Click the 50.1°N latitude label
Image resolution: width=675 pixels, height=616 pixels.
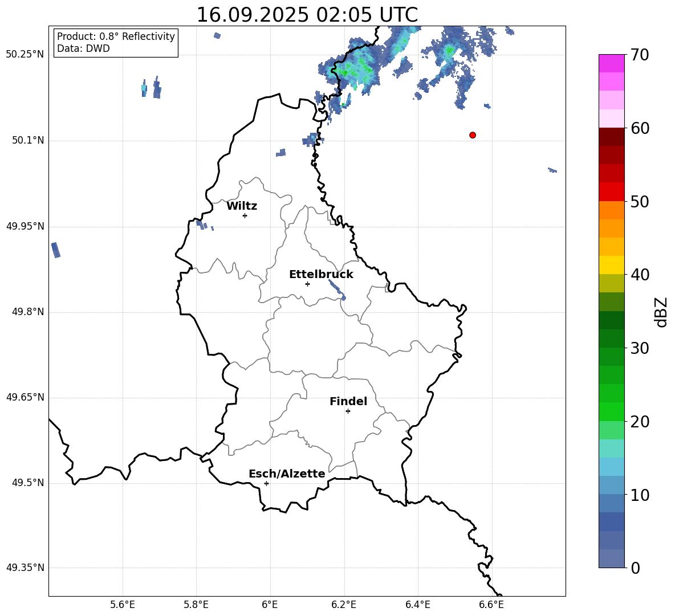[28, 141]
